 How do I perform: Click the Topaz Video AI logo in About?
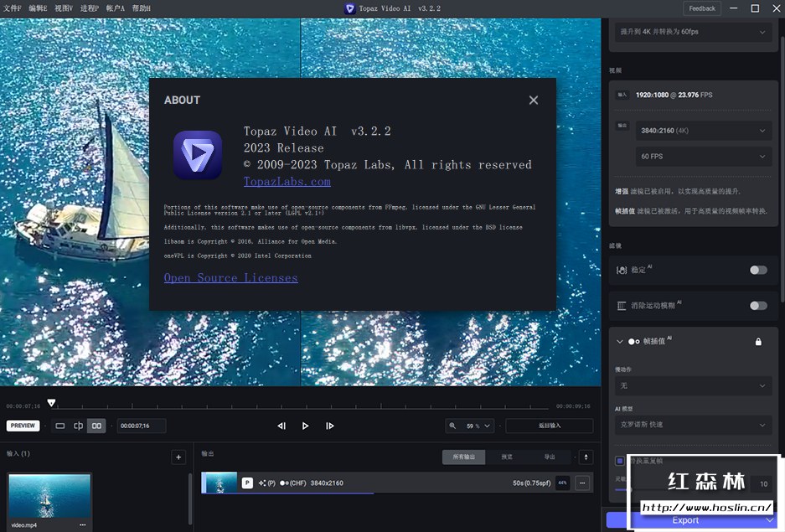coord(198,155)
